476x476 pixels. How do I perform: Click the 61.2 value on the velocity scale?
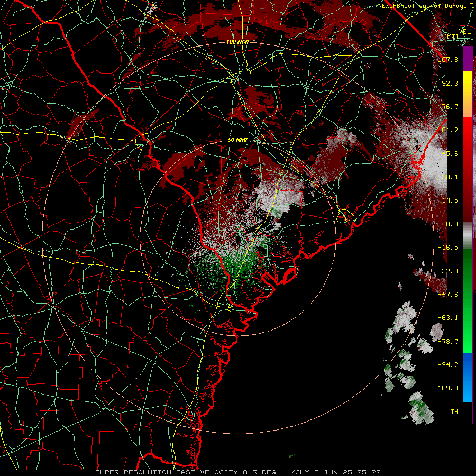pyautogui.click(x=450, y=130)
